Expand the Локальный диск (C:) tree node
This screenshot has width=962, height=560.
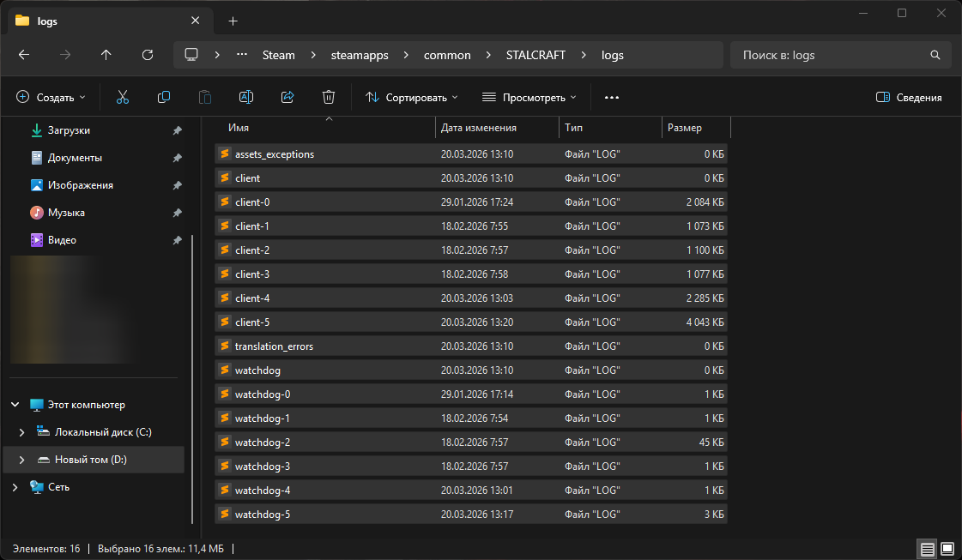pos(22,432)
